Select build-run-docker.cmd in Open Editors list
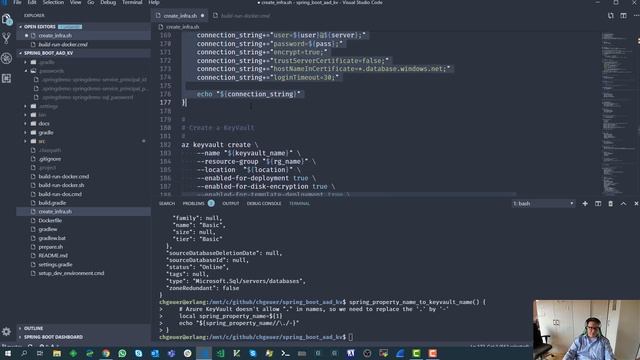Screen dimensions: 640x360 pyautogui.click(x=83, y=44)
